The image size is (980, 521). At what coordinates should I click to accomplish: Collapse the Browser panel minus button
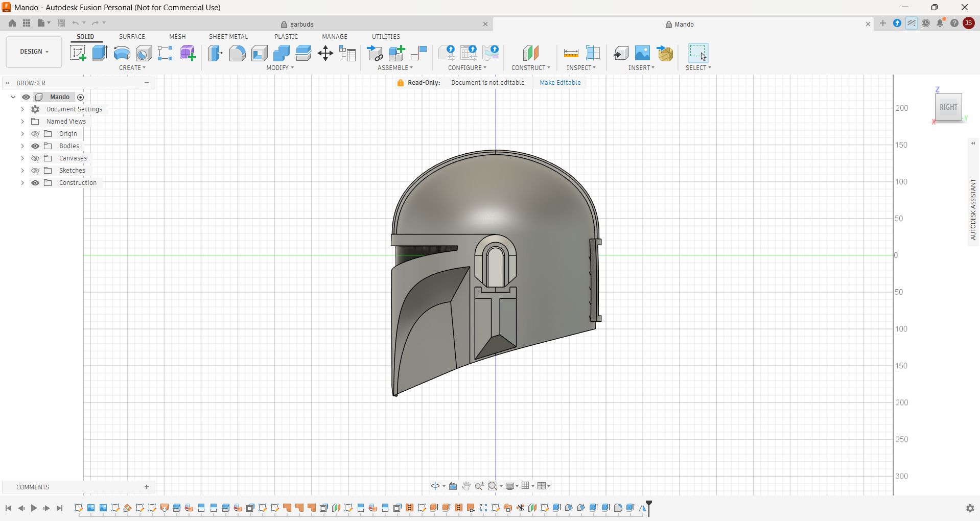coord(147,83)
